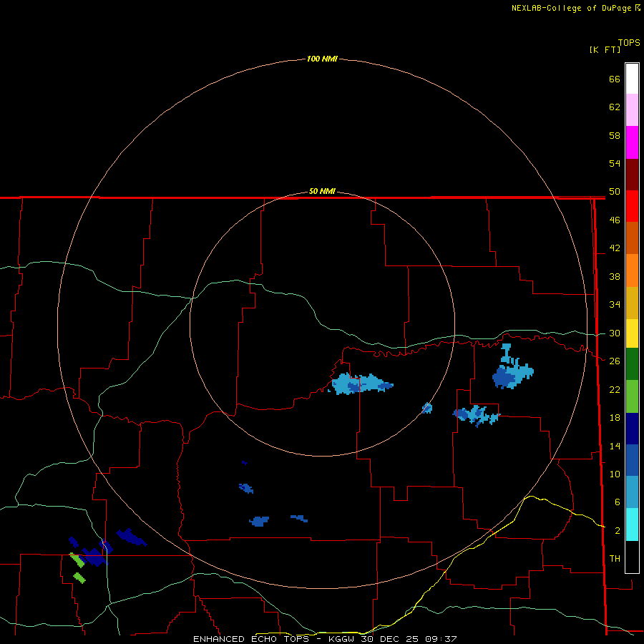Click the "38" scale value
The image size is (644, 644).
point(615,277)
